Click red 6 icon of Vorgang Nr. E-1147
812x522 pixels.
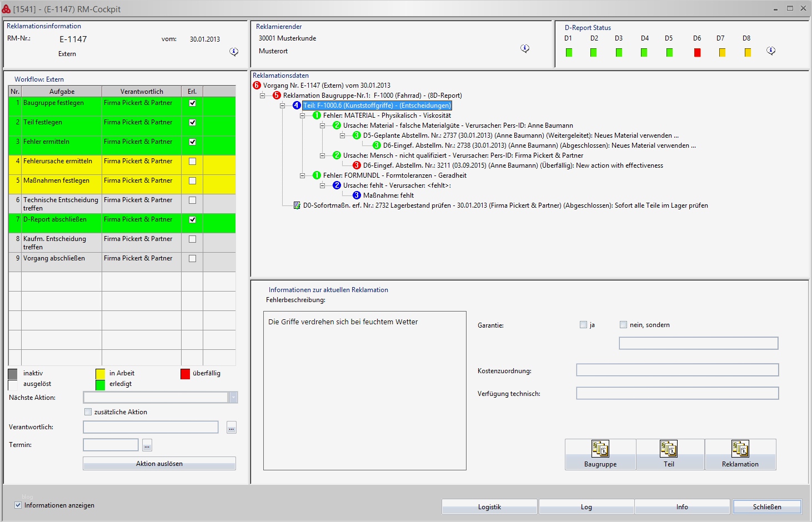point(257,86)
